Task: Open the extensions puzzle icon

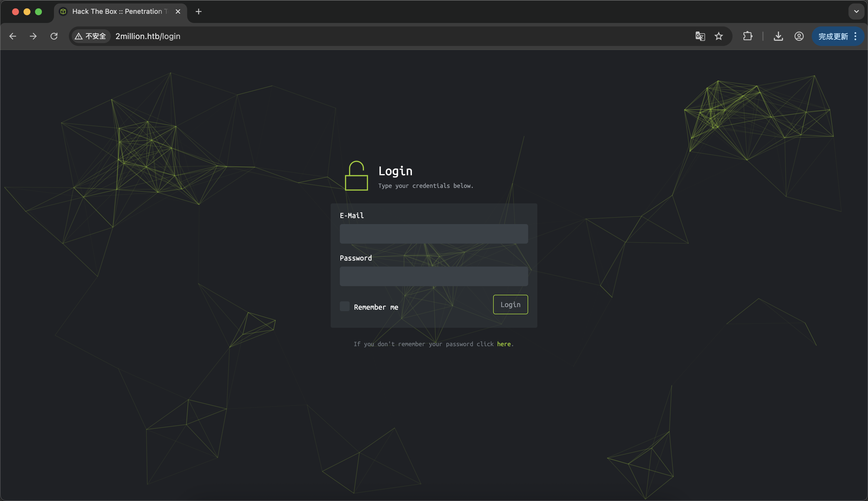Action: click(x=747, y=36)
